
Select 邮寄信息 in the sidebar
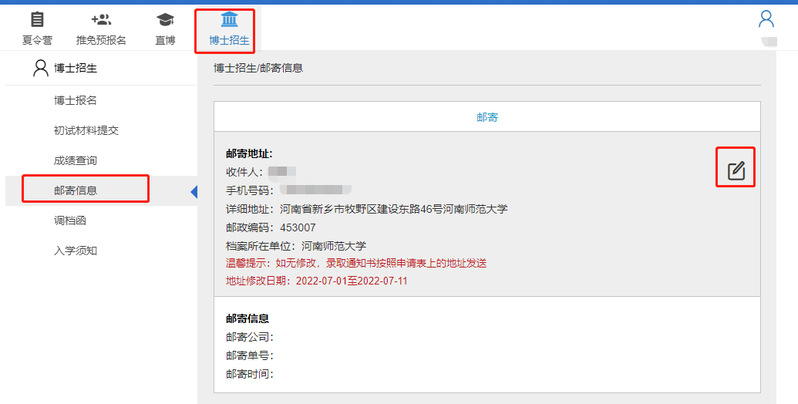coord(75,190)
